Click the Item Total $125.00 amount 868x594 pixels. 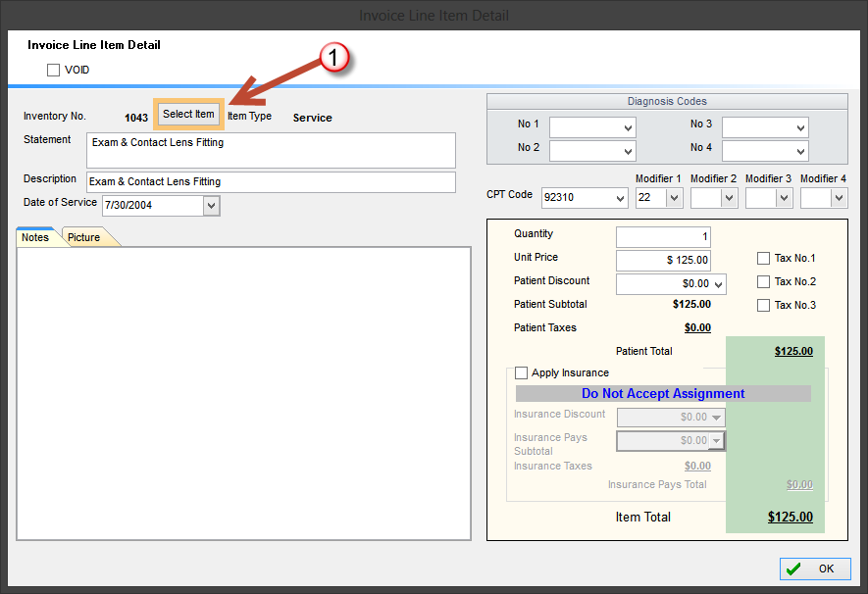[790, 518]
